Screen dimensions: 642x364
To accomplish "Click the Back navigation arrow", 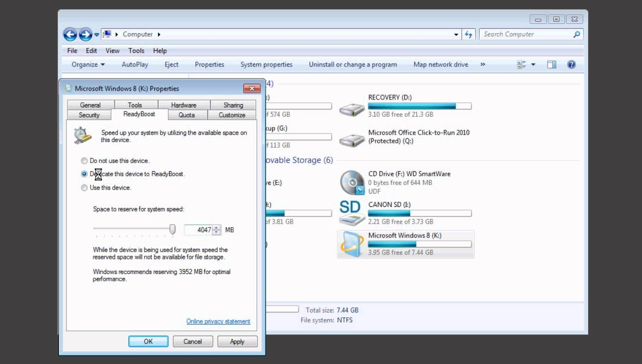I will [70, 34].
